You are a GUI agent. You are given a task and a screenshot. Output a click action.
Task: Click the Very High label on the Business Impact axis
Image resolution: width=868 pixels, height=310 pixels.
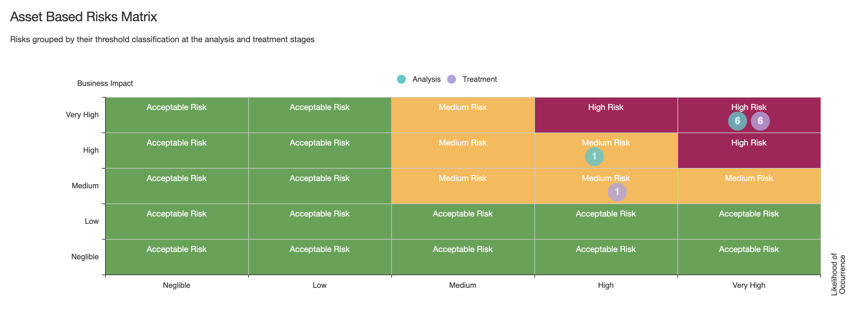coord(82,115)
